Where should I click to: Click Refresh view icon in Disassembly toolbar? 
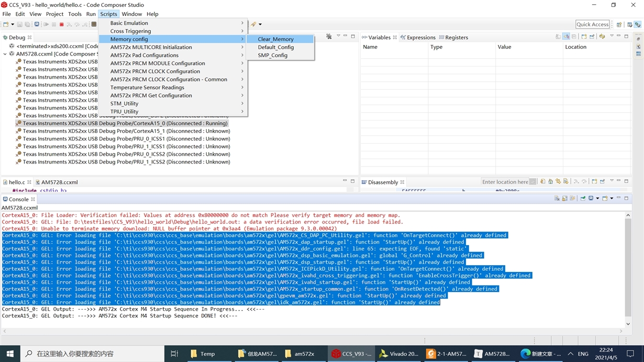[542, 182]
